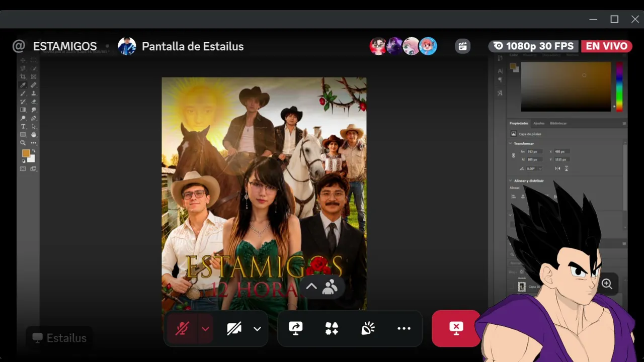Open the soundboard button
Screen dimensions: 644x362
(x=368, y=328)
